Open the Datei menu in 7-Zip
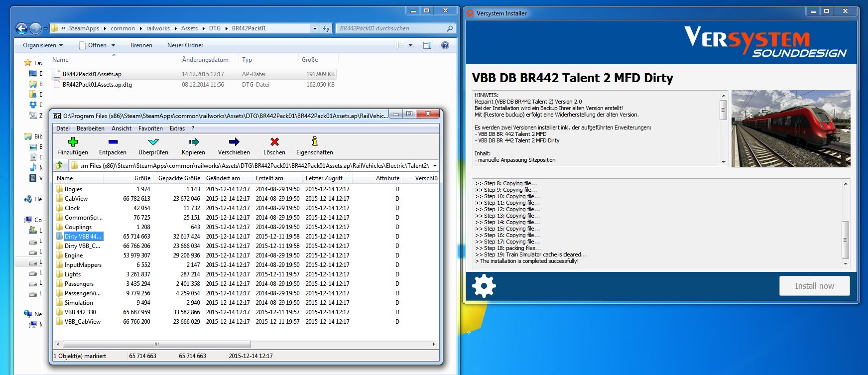Image resolution: width=868 pixels, height=375 pixels. [x=63, y=128]
